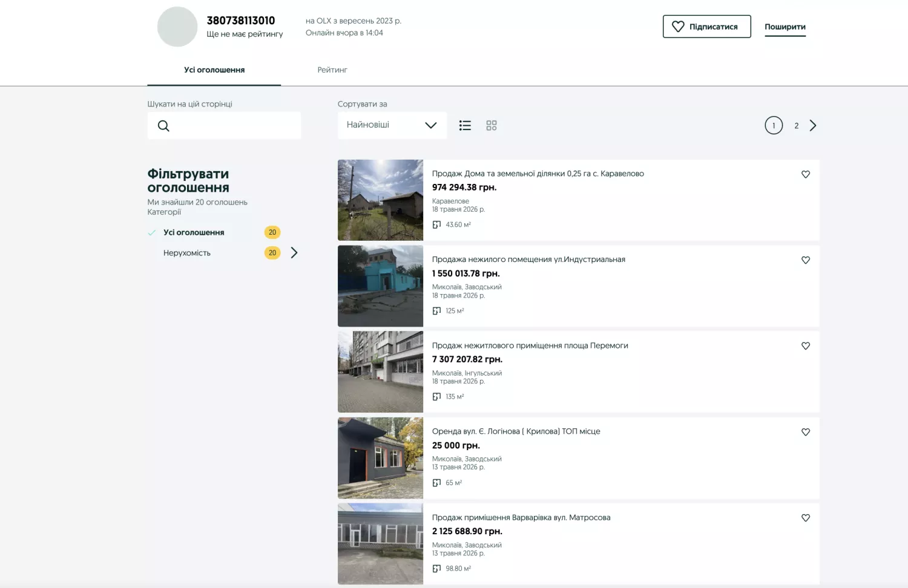The image size is (908, 588).
Task: Switch to list view layout icon
Action: pyautogui.click(x=465, y=125)
